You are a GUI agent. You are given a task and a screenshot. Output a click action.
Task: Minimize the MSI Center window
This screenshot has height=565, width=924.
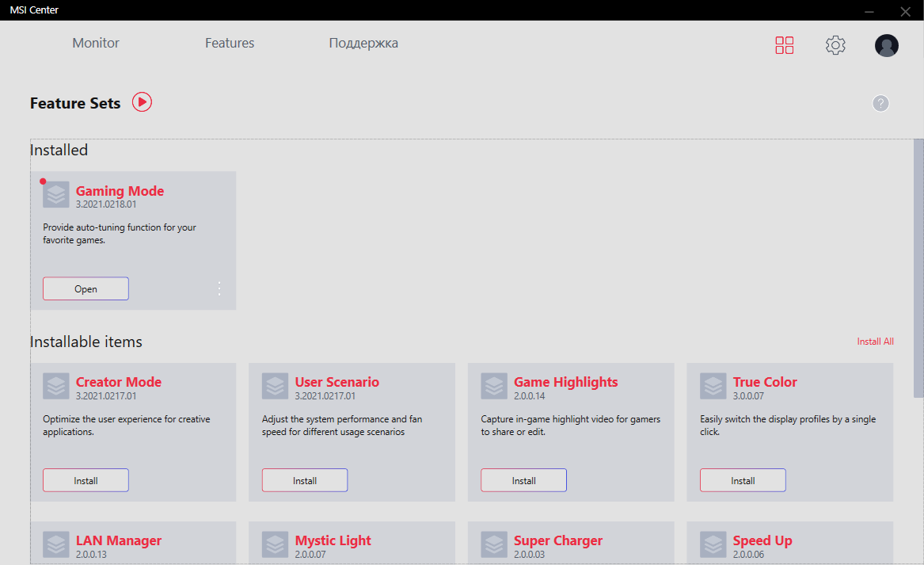click(869, 11)
